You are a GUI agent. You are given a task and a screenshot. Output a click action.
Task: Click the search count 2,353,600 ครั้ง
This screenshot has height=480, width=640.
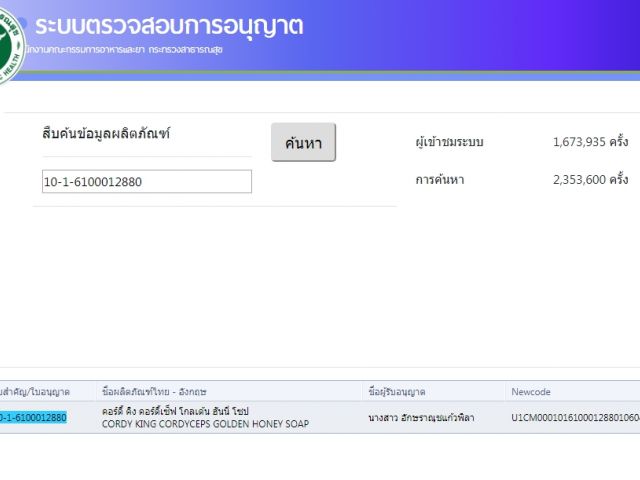(x=589, y=180)
